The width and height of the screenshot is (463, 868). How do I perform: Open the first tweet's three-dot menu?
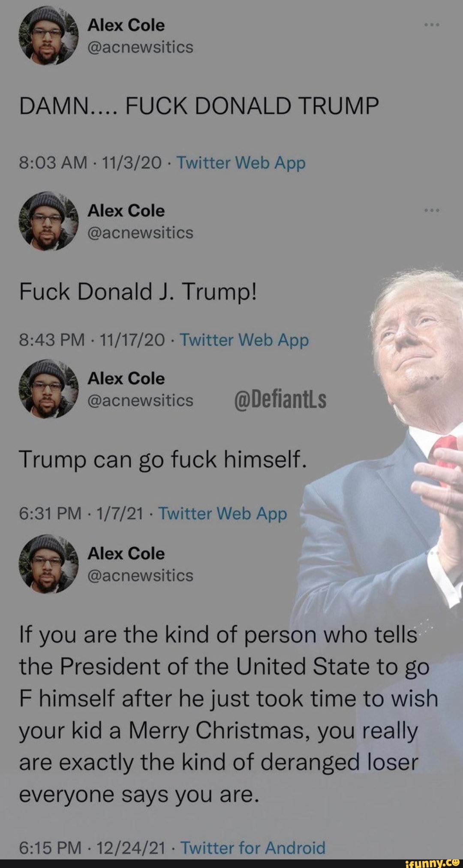(431, 25)
